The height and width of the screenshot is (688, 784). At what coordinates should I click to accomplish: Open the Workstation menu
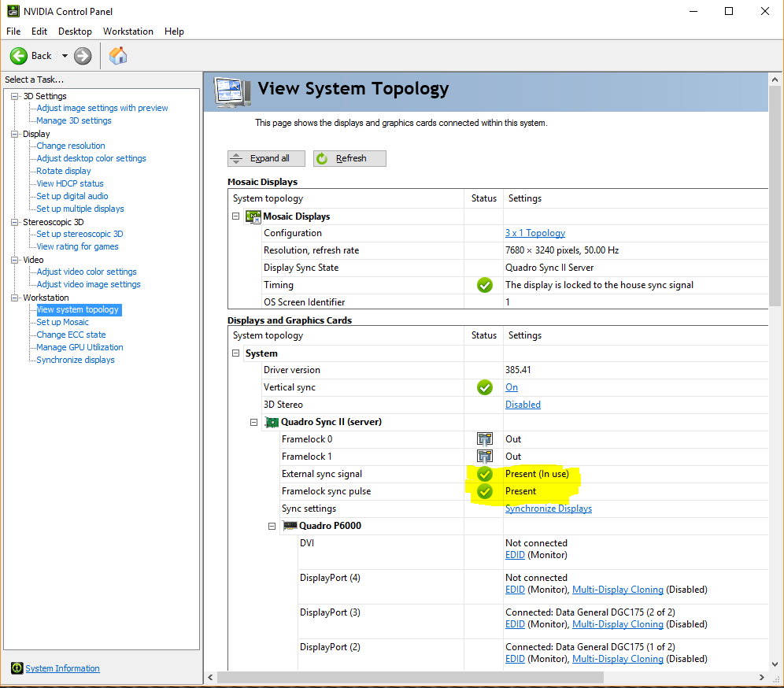[128, 31]
